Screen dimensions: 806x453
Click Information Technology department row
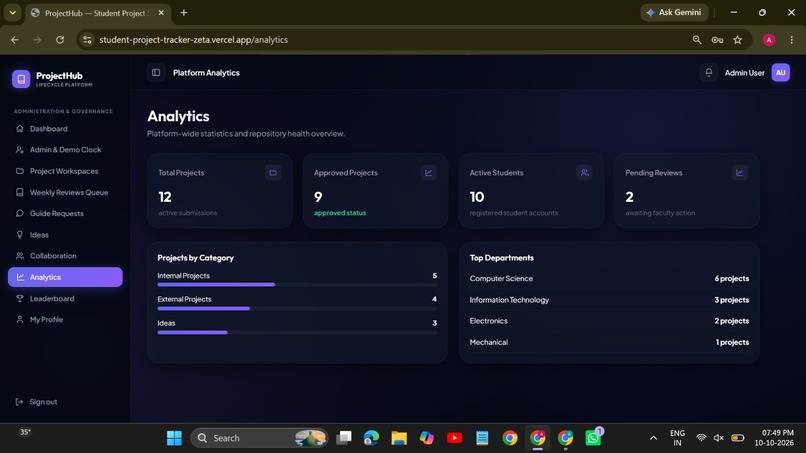(x=609, y=300)
